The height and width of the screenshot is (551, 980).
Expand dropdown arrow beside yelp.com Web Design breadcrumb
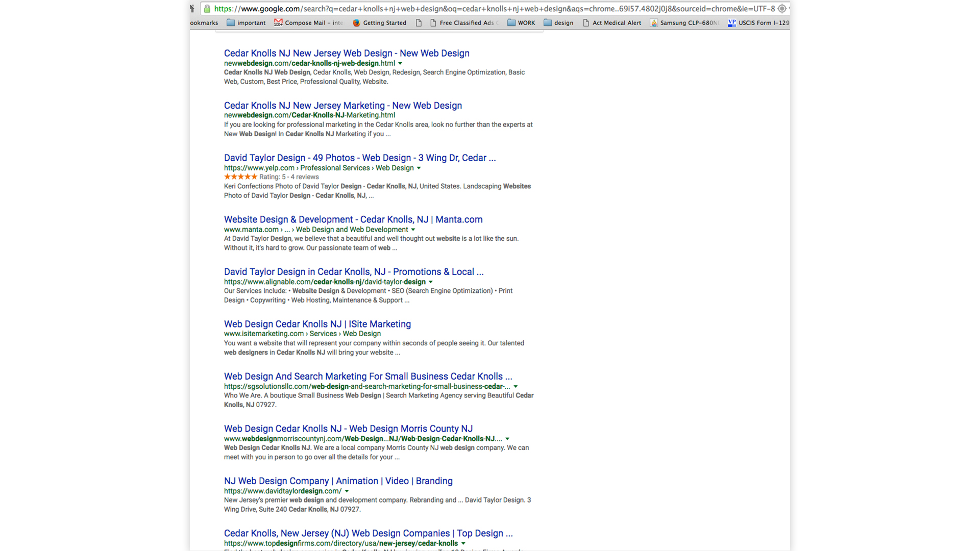click(x=419, y=168)
